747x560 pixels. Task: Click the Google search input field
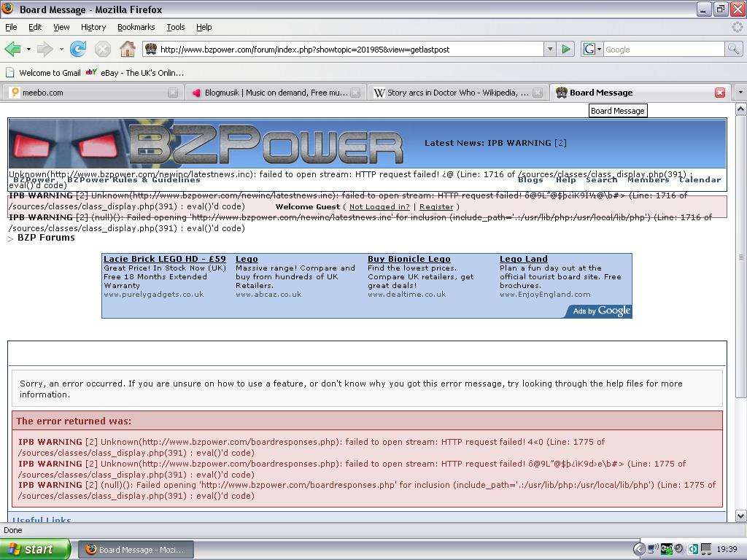click(664, 49)
